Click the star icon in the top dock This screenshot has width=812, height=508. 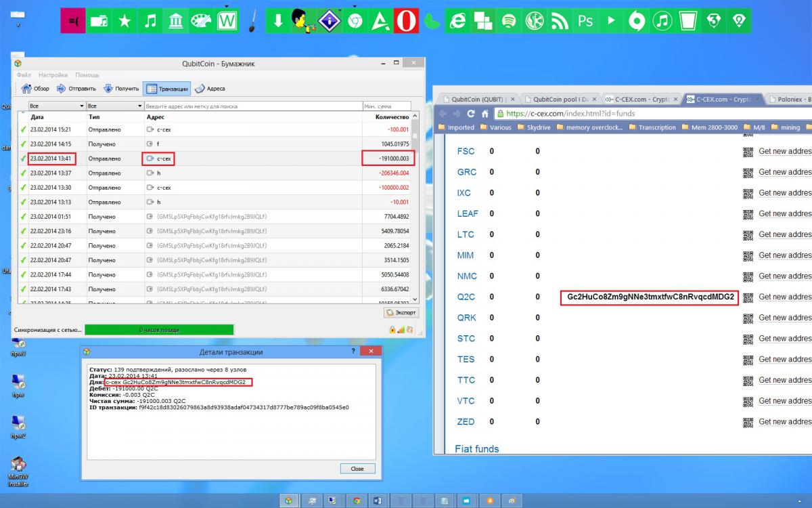click(124, 21)
